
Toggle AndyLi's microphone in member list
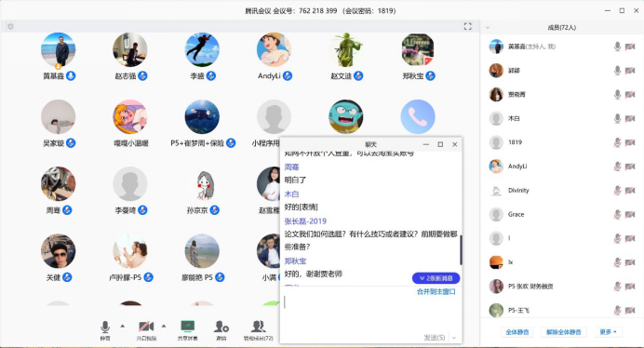[617, 167]
